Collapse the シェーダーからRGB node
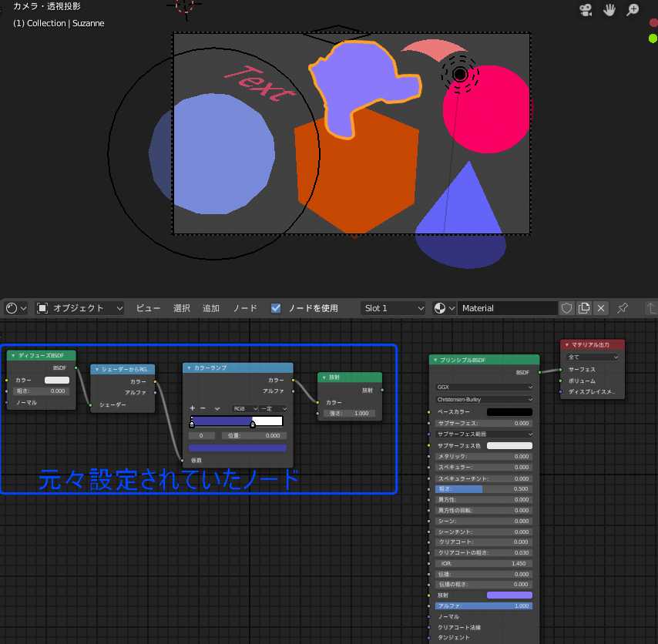Screen dimensions: 658x644 (97, 369)
